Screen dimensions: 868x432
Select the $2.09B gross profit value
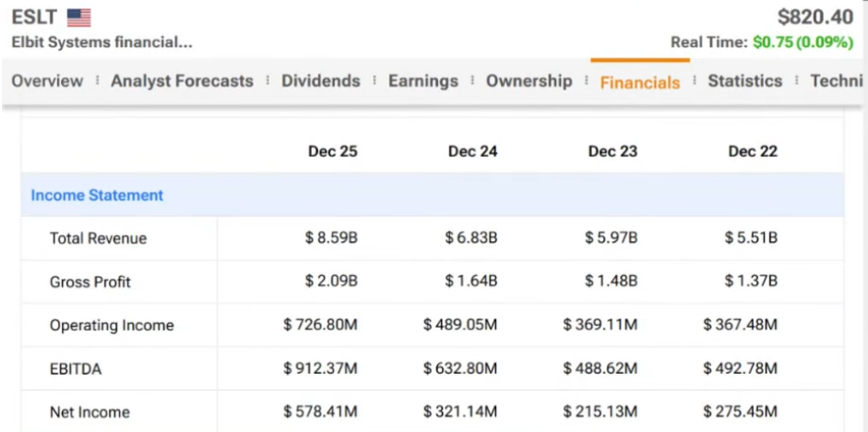click(331, 282)
